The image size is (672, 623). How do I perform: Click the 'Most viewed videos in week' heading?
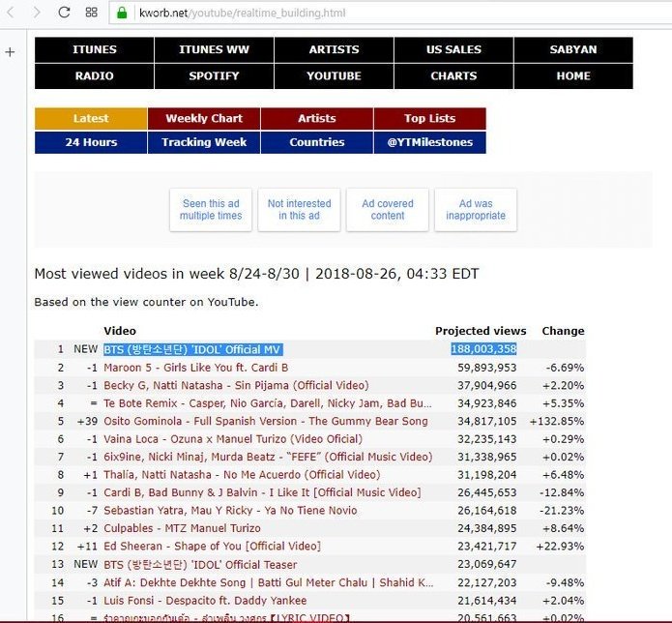256,274
